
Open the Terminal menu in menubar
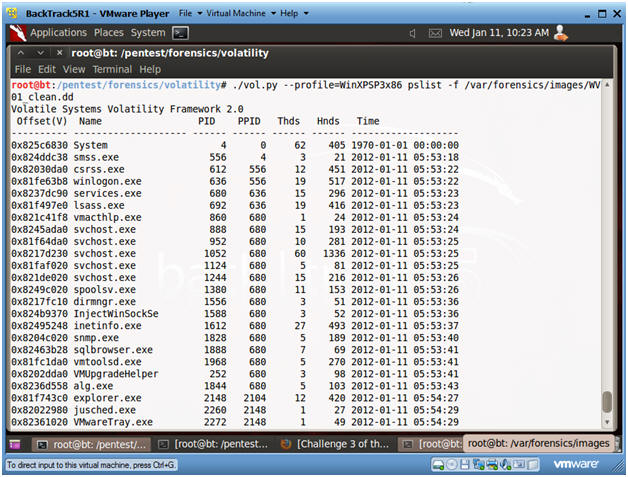pos(112,69)
